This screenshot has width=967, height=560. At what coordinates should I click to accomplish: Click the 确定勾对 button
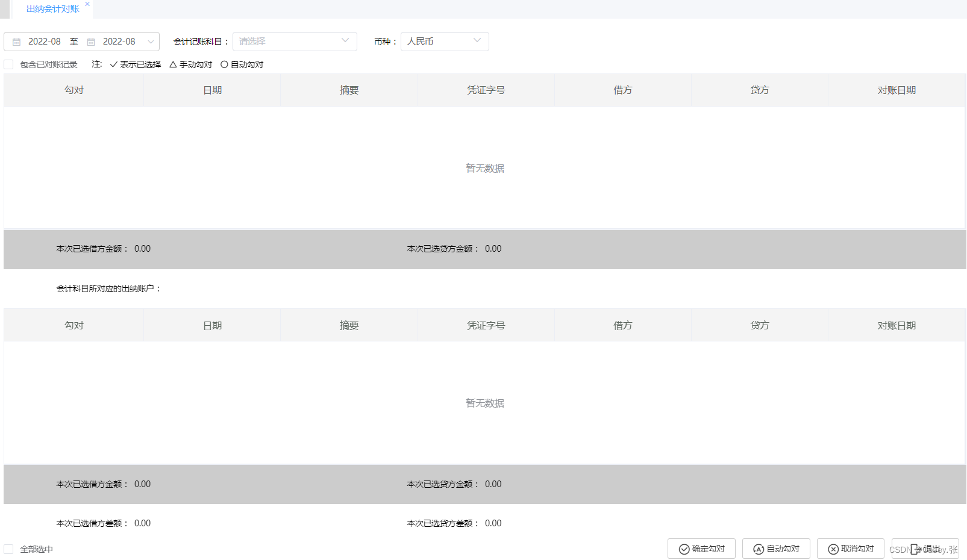click(x=701, y=549)
